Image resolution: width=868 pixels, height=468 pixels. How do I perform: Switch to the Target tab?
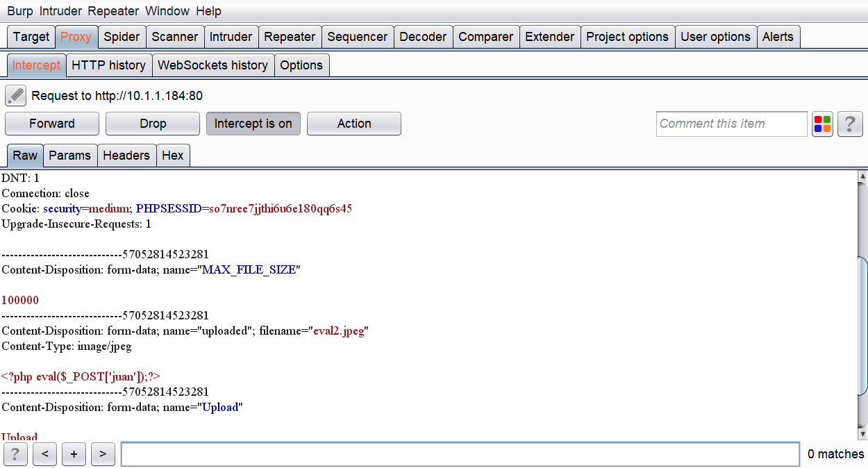31,37
